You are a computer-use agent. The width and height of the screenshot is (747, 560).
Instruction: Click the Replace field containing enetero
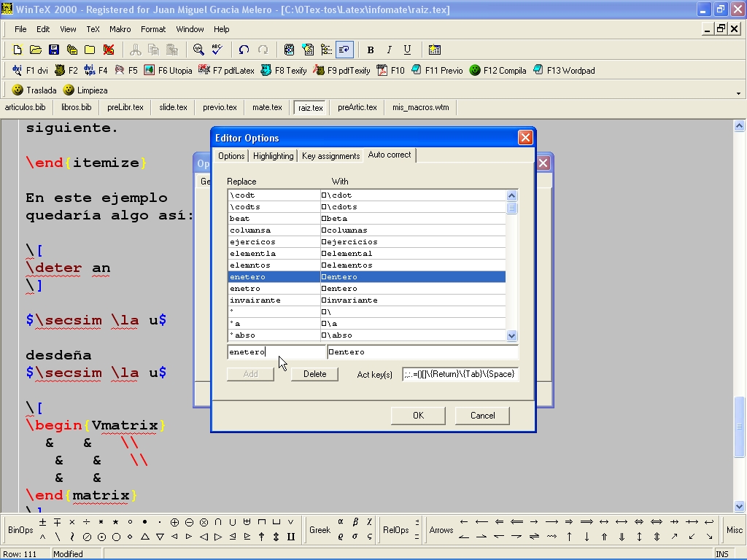click(276, 352)
